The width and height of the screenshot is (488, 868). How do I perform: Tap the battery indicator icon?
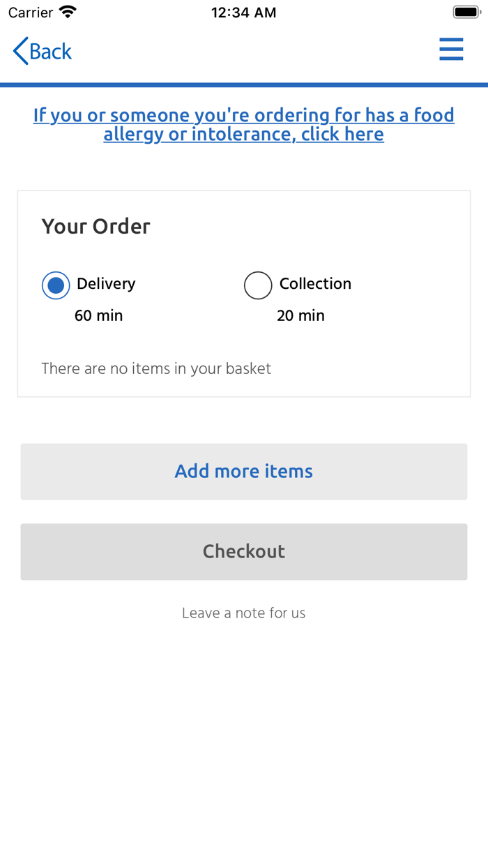466,13
